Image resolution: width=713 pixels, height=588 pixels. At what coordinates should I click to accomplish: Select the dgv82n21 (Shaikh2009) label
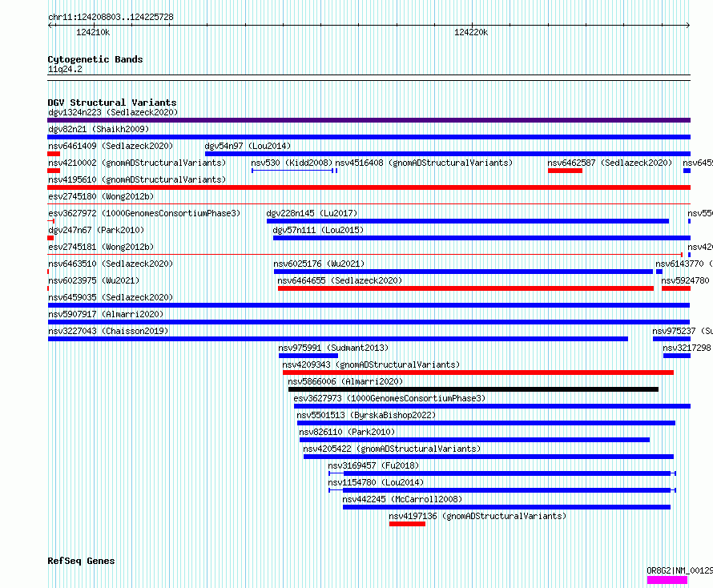pyautogui.click(x=99, y=129)
